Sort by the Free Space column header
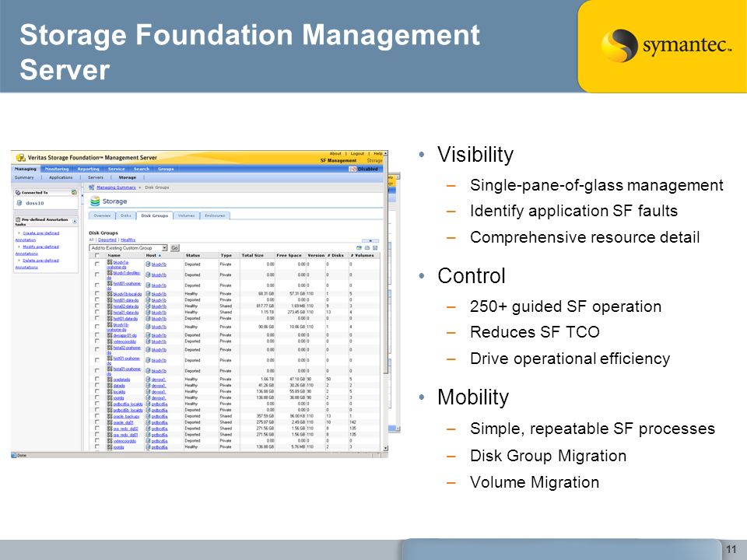Viewport: 747px width, 560px height. (289, 255)
